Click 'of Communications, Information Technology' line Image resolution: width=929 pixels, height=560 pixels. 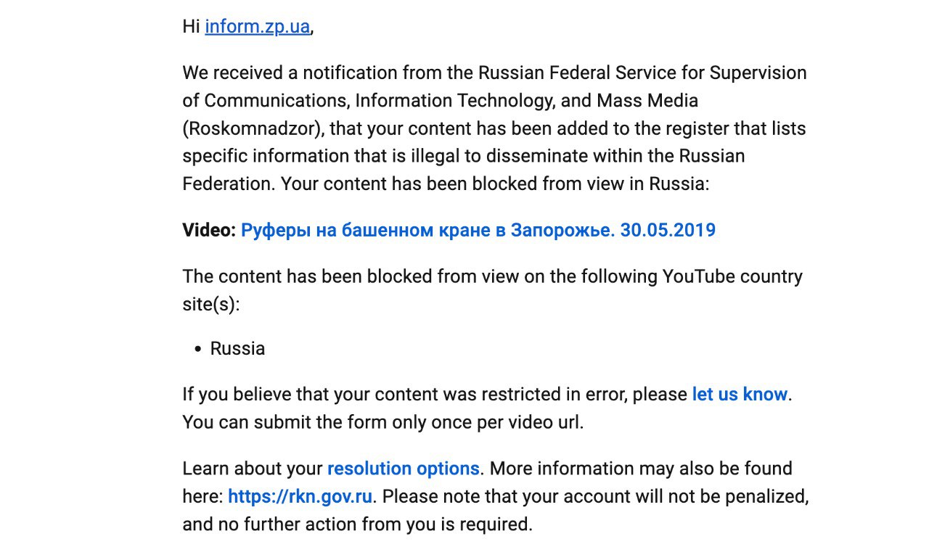(440, 101)
